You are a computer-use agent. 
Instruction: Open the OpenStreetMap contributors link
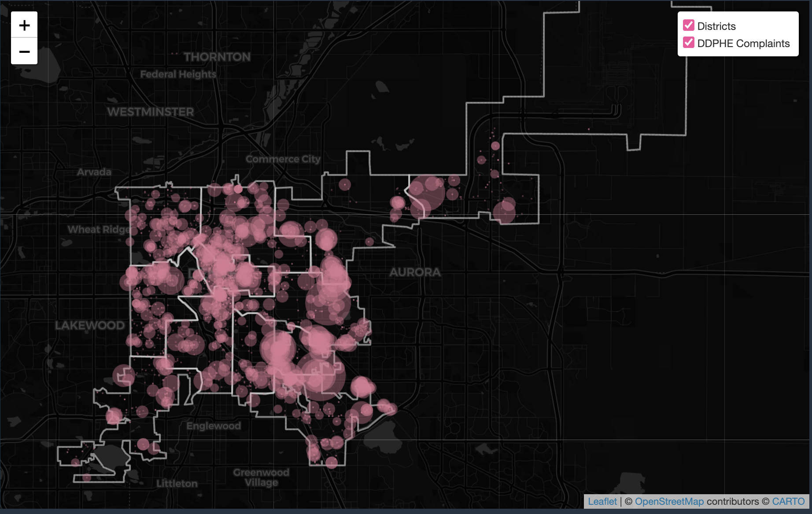coord(670,501)
